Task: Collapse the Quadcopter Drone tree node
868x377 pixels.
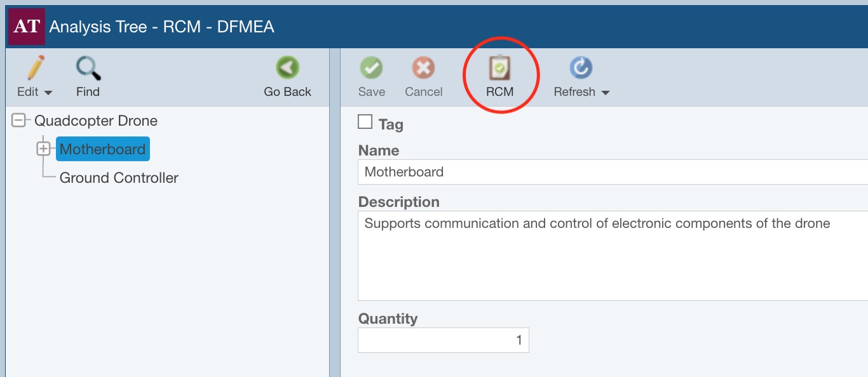Action: point(19,121)
